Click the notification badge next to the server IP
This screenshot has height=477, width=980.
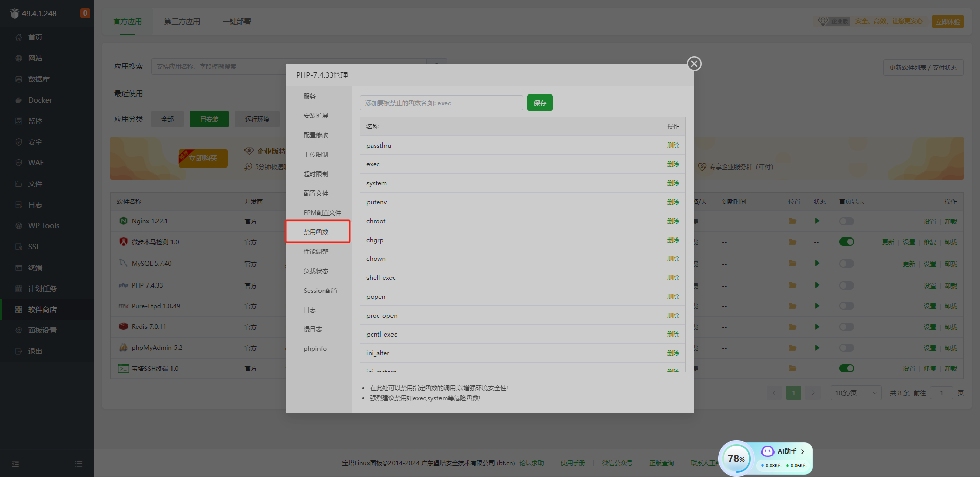[x=85, y=13]
